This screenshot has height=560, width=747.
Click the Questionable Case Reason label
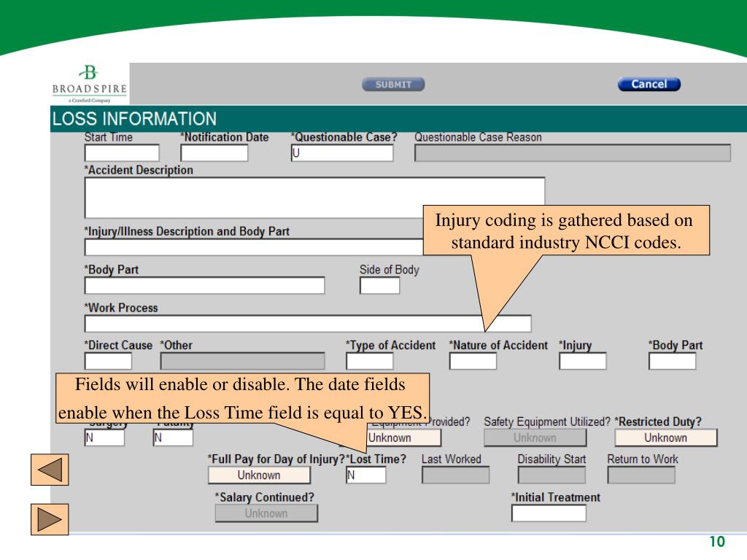click(478, 137)
